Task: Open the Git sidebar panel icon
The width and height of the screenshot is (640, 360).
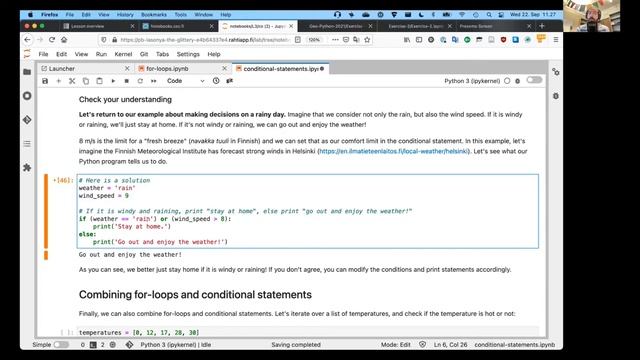Action: (27, 120)
